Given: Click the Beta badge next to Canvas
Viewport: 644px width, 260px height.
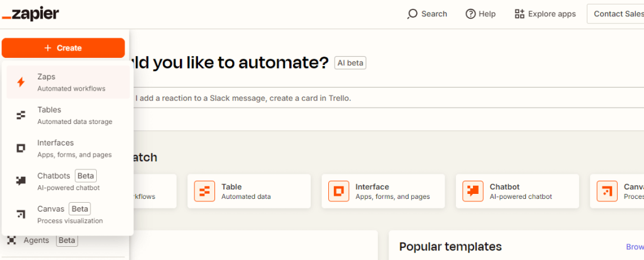Looking at the screenshot, I should 80,209.
